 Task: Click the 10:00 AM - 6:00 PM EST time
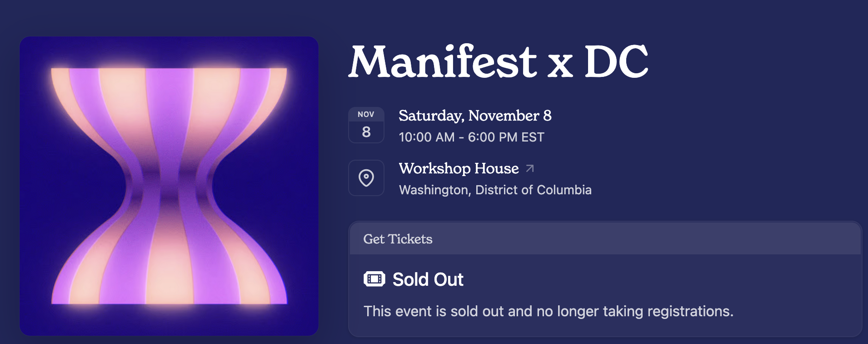[471, 137]
